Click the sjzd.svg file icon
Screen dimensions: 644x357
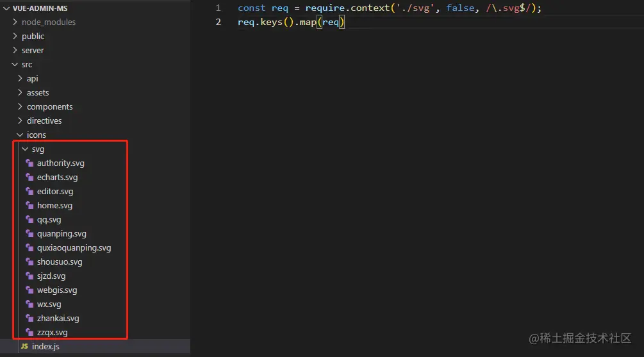[29, 276]
